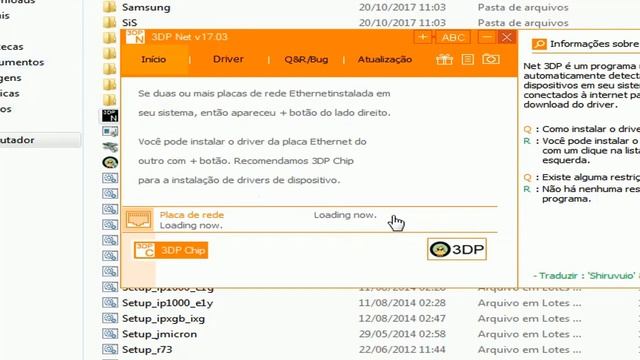Click the 3DP Net application file icon in Explorer
Screen dimensions: 640x360
pos(110,116)
